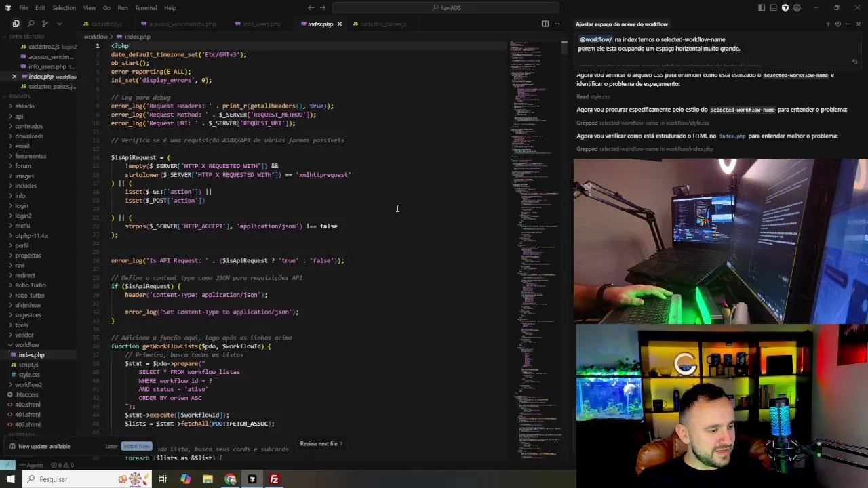Click Install Now update button

pyautogui.click(x=136, y=446)
